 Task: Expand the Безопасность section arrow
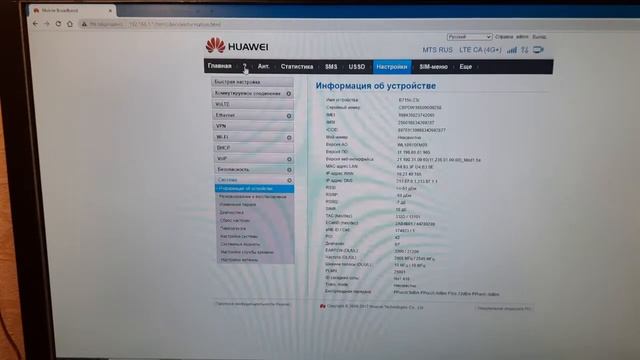coord(289,169)
